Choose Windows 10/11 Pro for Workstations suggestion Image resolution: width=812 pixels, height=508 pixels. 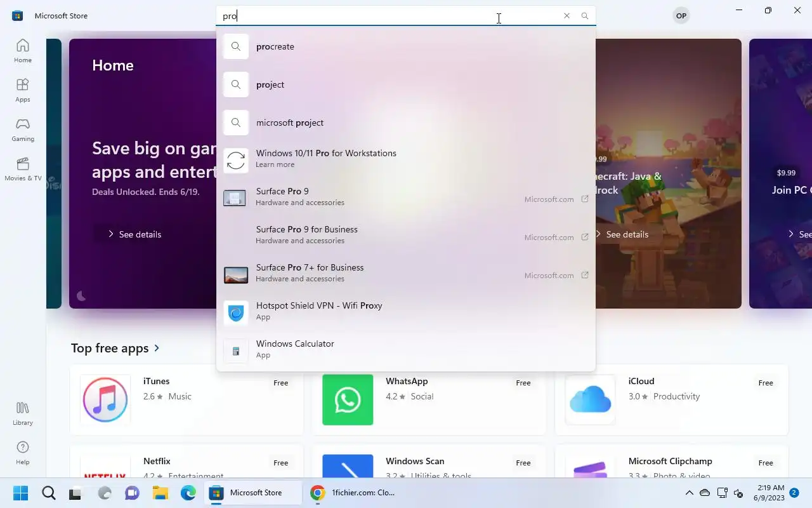tap(406, 159)
